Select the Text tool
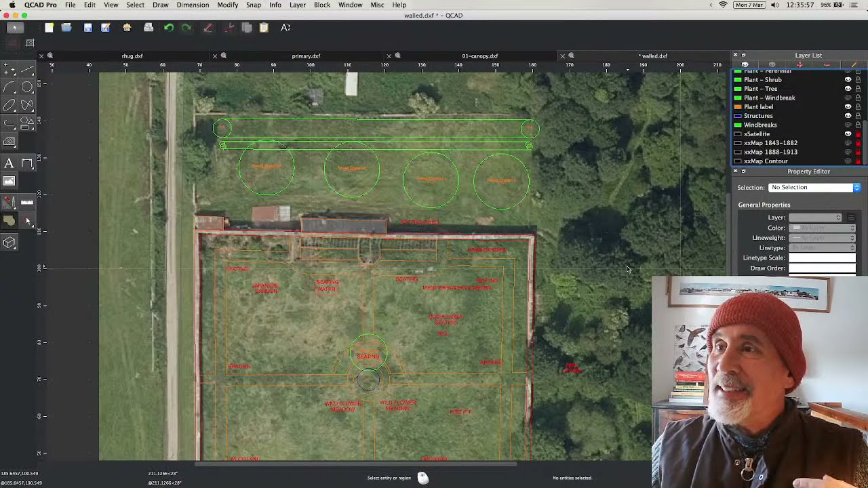The height and width of the screenshot is (488, 868). pyautogui.click(x=9, y=163)
